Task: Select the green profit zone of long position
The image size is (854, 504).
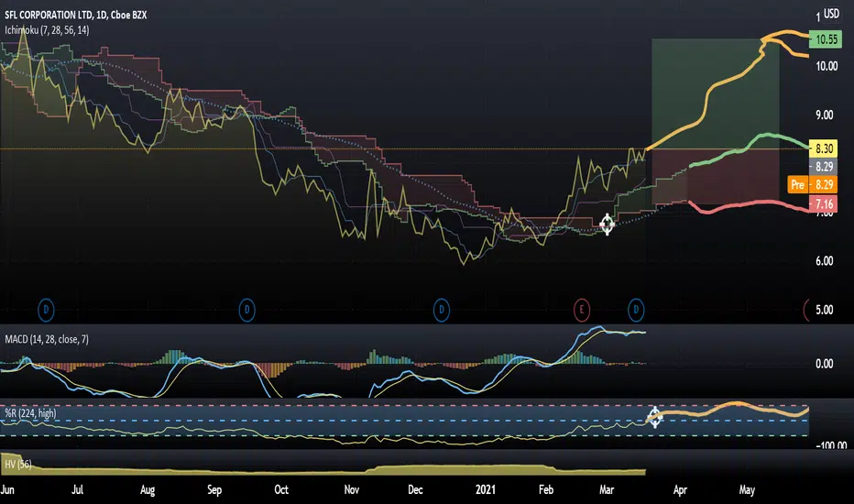Action: click(716, 93)
